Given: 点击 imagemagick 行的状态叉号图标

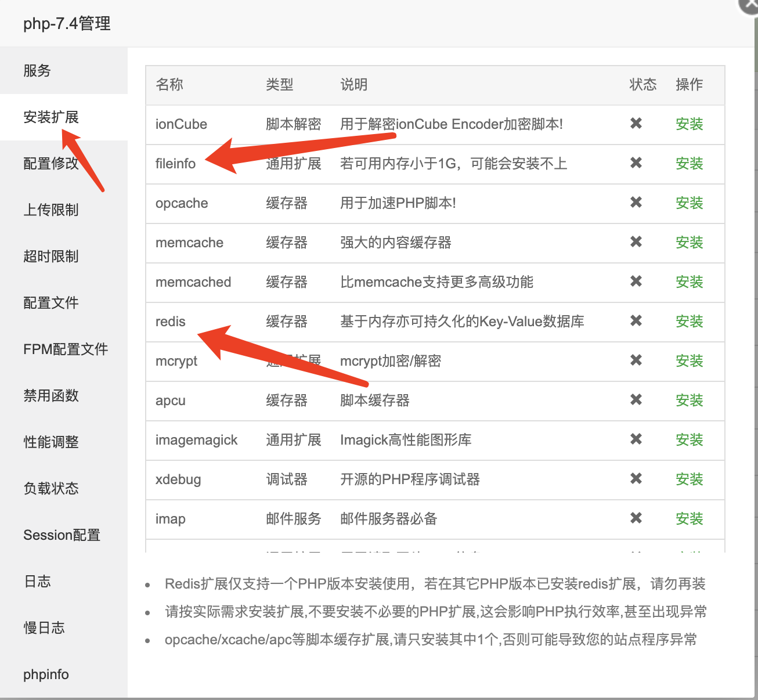Looking at the screenshot, I should coord(636,440).
